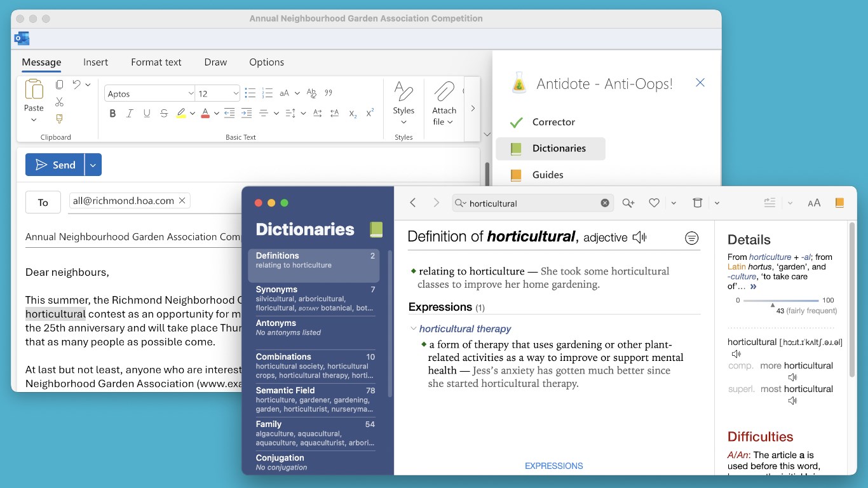Apply yellow text highlight color

point(181,113)
